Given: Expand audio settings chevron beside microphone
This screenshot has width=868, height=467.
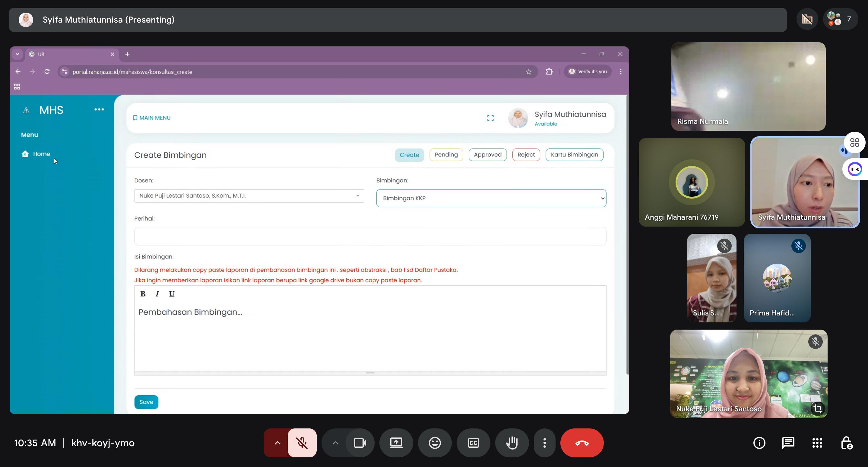Looking at the screenshot, I should click(x=277, y=443).
